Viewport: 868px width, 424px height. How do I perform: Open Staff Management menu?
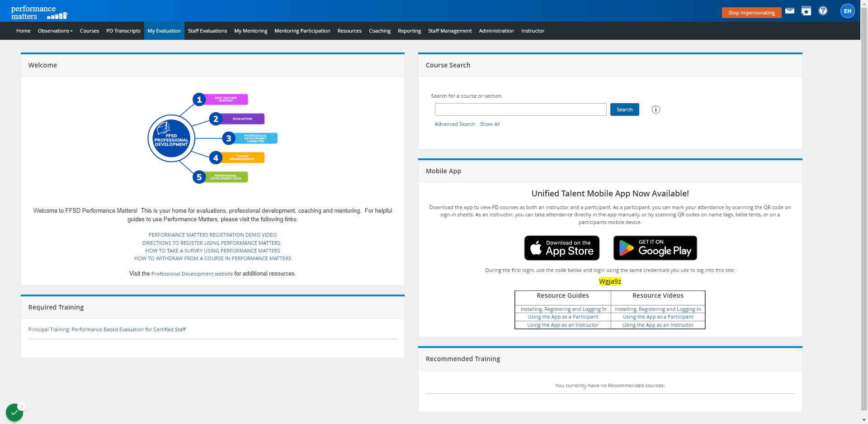pyautogui.click(x=450, y=31)
